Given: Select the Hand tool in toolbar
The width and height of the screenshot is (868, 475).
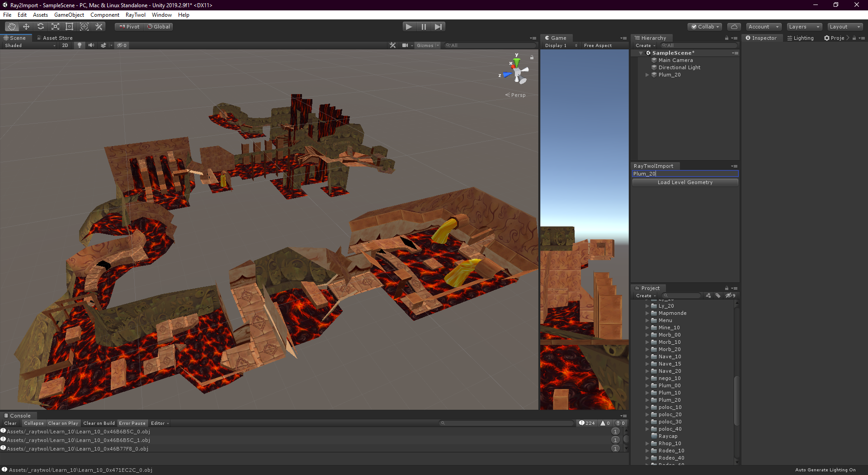Looking at the screenshot, I should pyautogui.click(x=11, y=27).
